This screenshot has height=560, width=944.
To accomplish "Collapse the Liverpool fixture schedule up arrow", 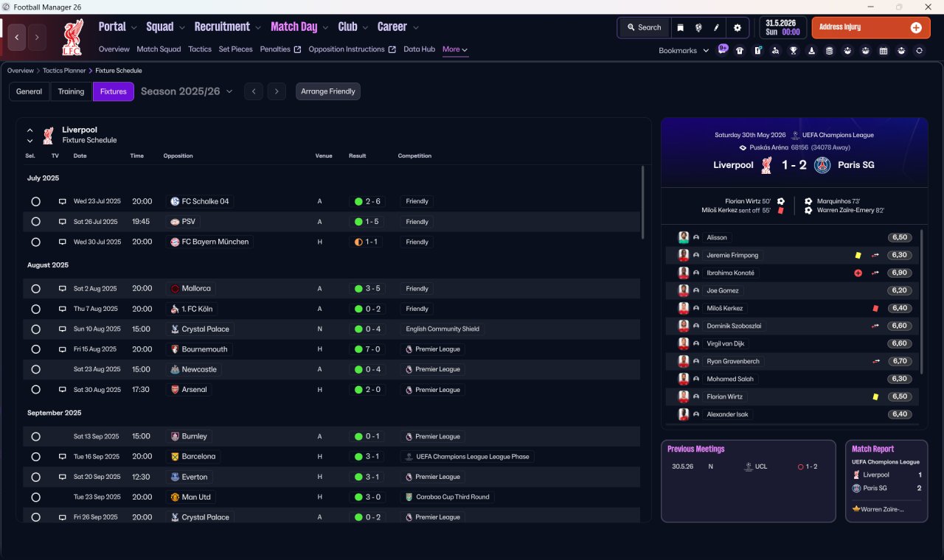I will pyautogui.click(x=30, y=130).
